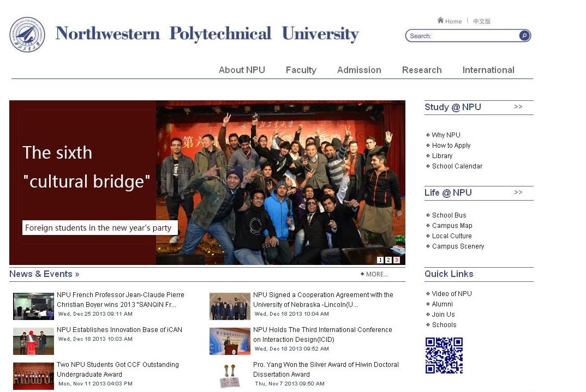This screenshot has width=586, height=392.
Task: Open the Video of NPU quick link
Action: (452, 293)
